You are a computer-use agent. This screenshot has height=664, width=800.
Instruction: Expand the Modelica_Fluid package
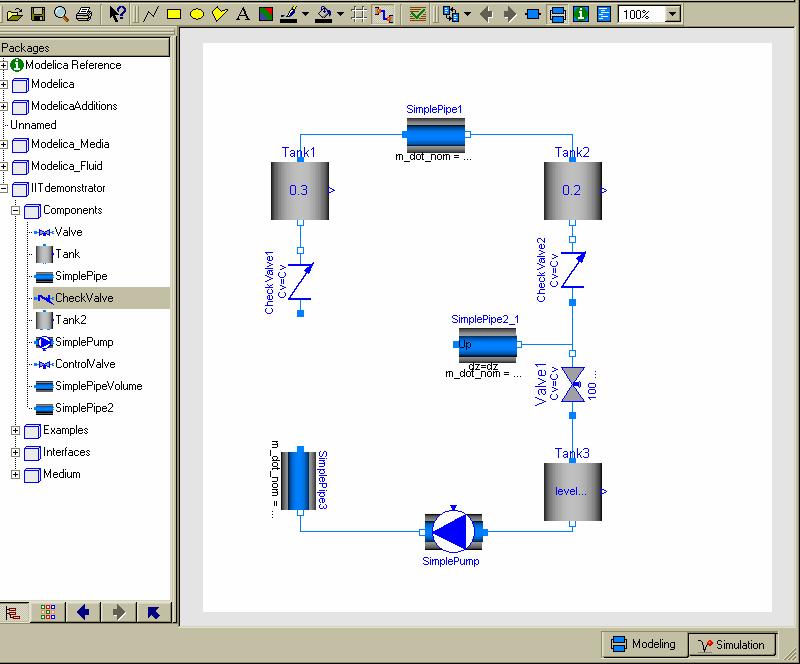pos(4,166)
